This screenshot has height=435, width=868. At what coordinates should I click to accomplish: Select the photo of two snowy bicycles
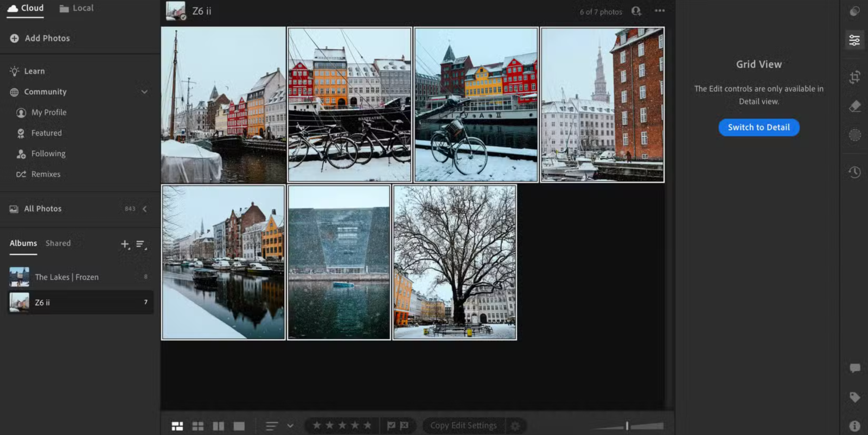pyautogui.click(x=349, y=105)
